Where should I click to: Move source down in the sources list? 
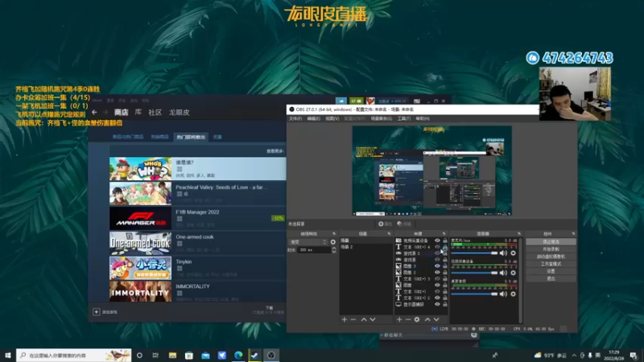pos(436,319)
